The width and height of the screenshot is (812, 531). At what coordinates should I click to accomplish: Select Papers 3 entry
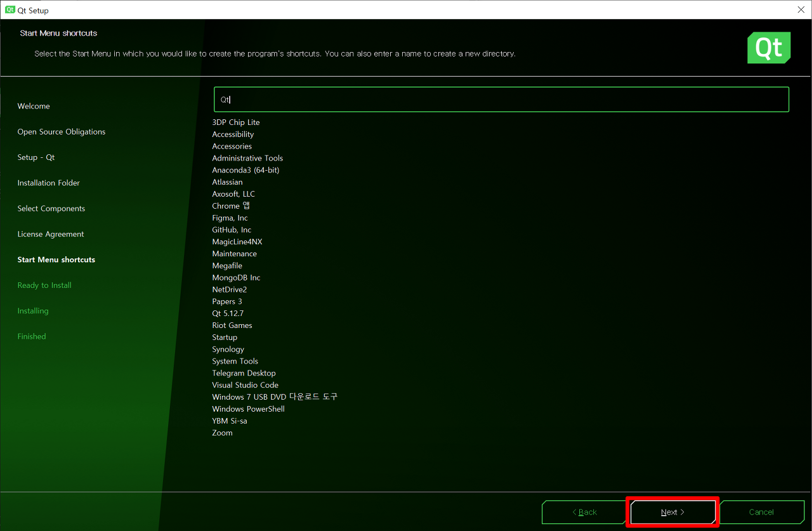[x=227, y=302]
